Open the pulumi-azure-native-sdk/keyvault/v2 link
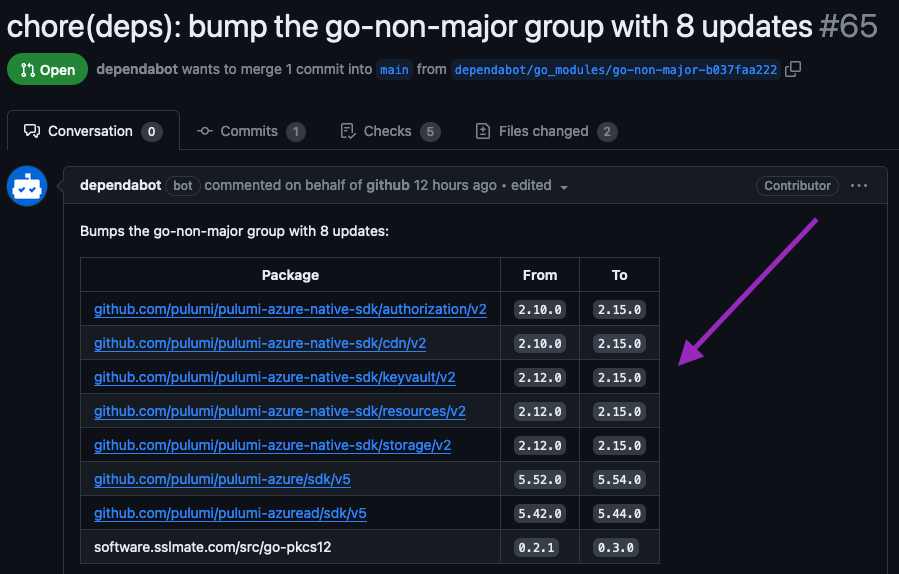Screen dimensions: 899x574 coord(275,377)
